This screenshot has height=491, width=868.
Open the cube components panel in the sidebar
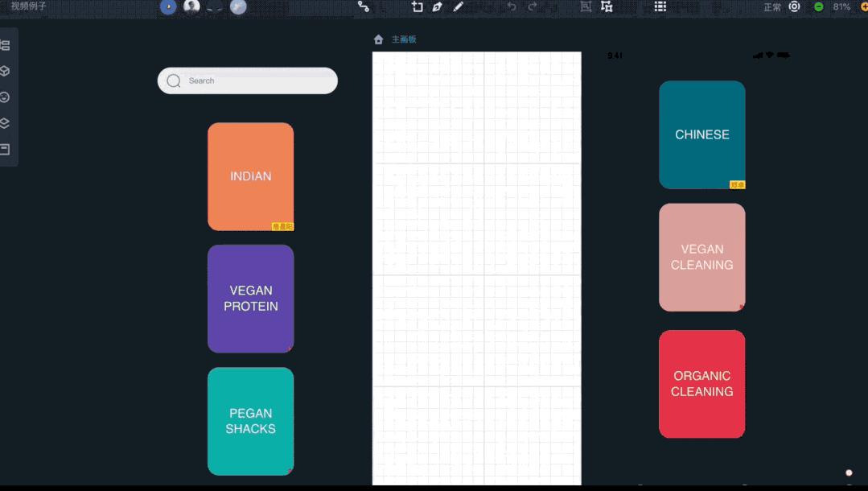[x=5, y=71]
